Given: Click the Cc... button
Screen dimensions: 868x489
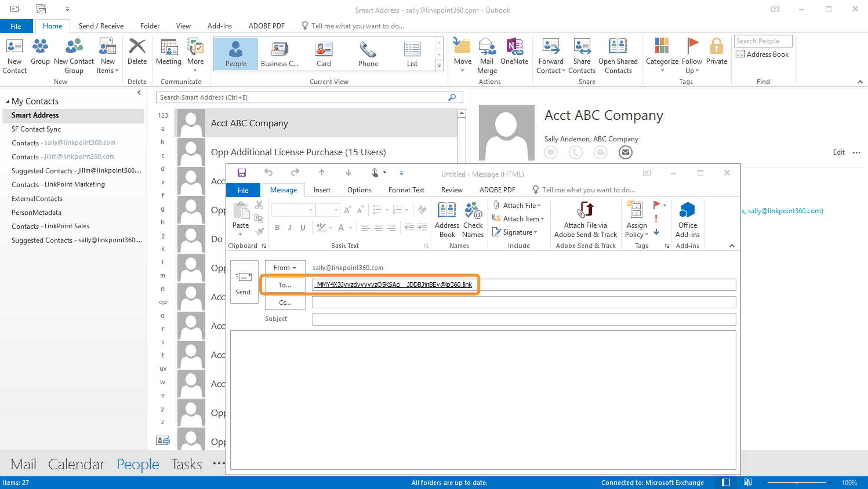Looking at the screenshot, I should pyautogui.click(x=285, y=302).
